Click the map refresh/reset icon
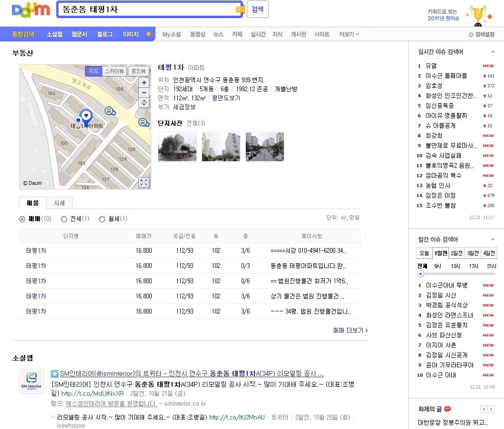This screenshot has width=504, height=429. tap(144, 103)
